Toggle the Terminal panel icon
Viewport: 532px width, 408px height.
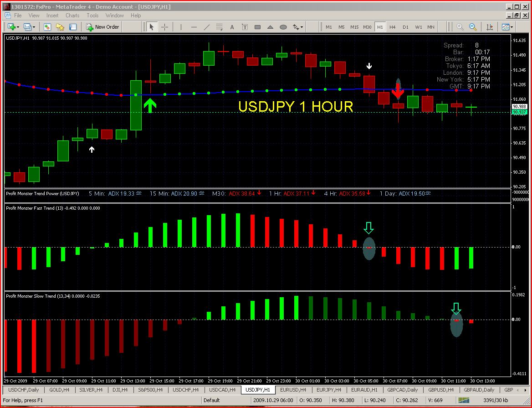72,27
